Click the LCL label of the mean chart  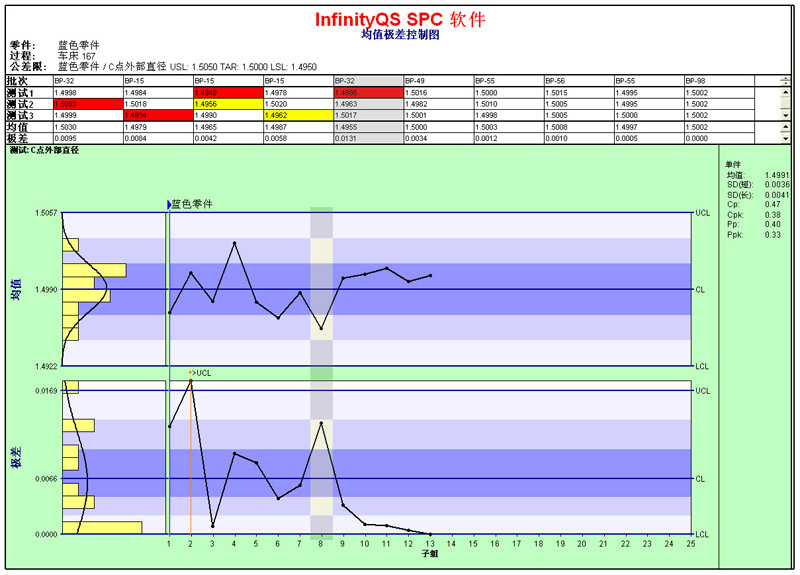tap(702, 366)
